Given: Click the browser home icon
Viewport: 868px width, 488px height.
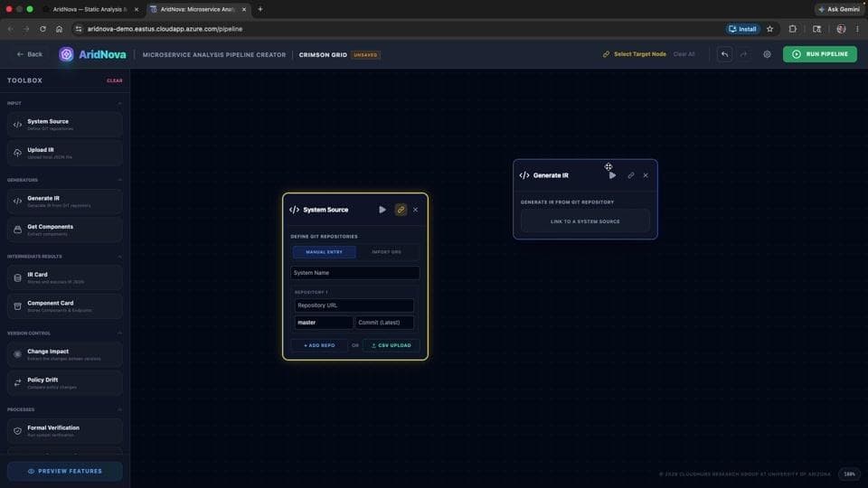Looking at the screenshot, I should (x=60, y=29).
